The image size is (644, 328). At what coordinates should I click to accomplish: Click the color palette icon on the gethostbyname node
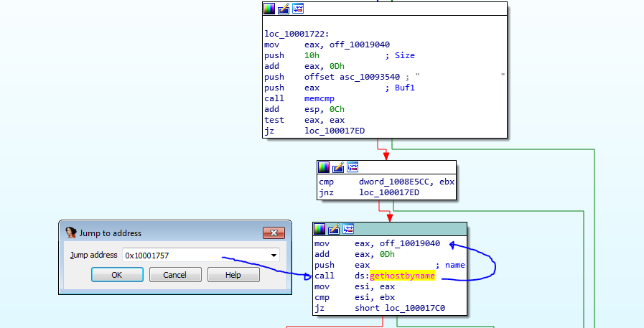click(319, 229)
